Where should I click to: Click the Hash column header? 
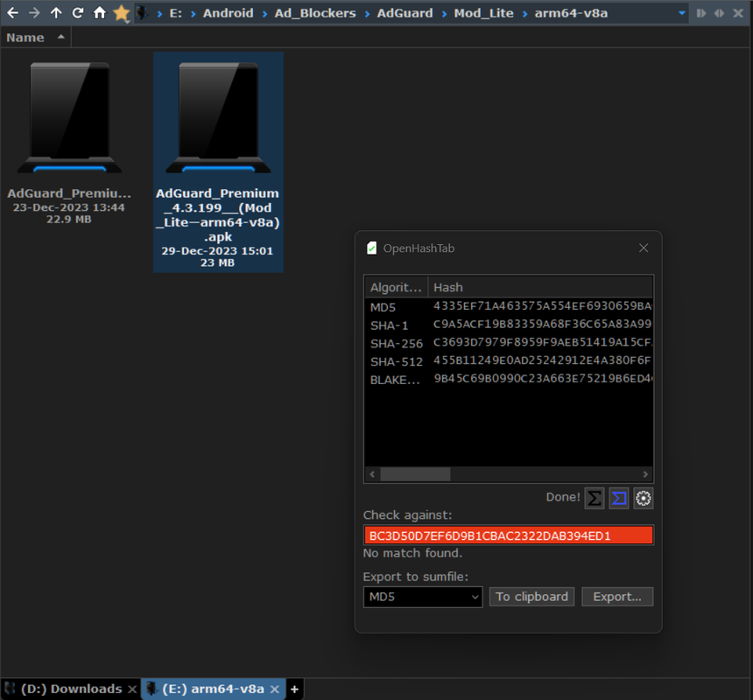click(541, 287)
